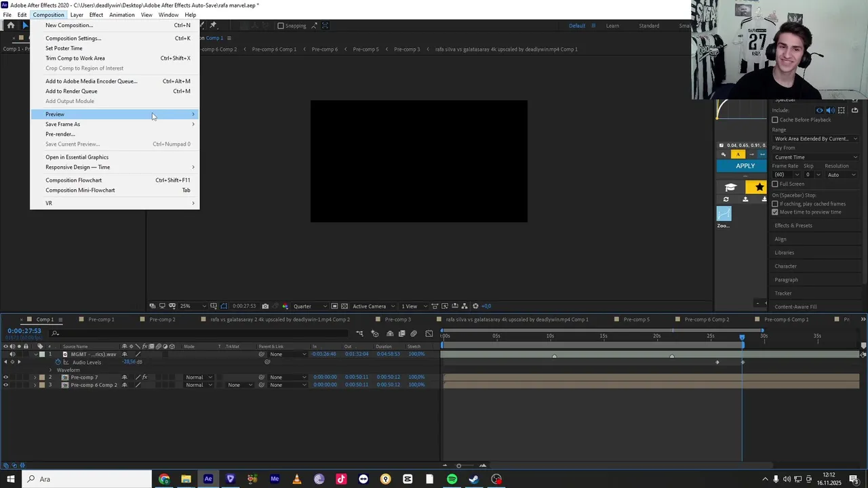The width and height of the screenshot is (868, 488).
Task: Open Chrome from the taskbar
Action: pos(164,479)
